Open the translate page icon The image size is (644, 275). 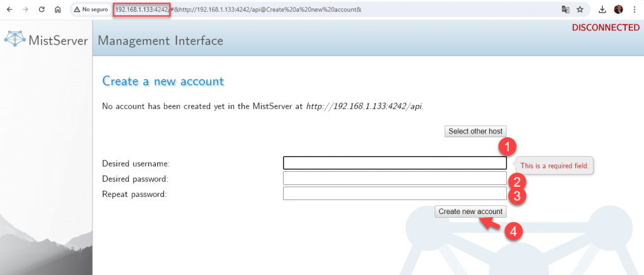click(565, 10)
